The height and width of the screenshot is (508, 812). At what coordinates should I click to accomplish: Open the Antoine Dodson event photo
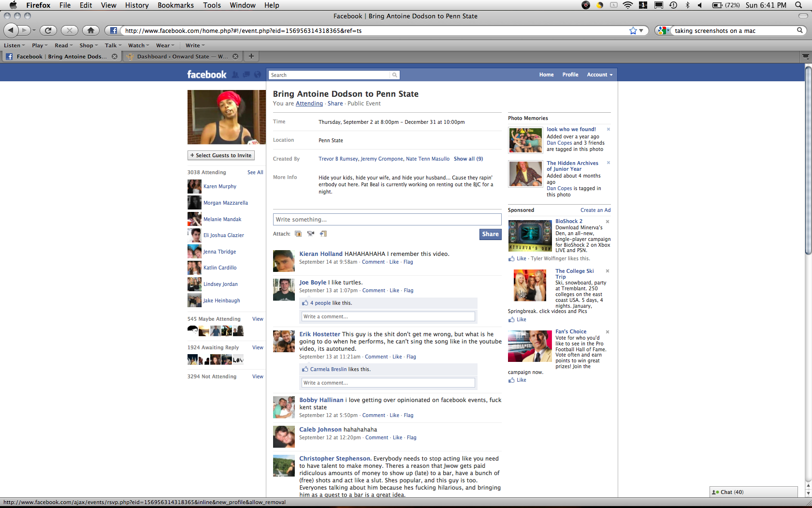tap(227, 117)
